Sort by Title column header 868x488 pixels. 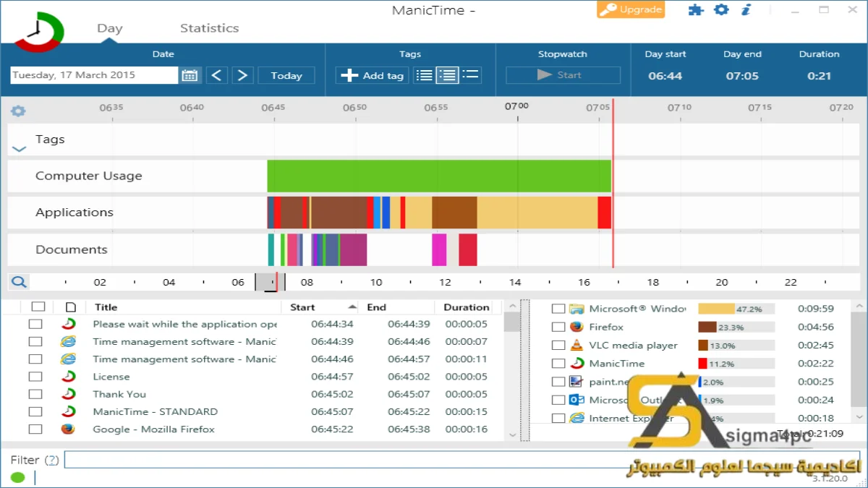[184, 307]
